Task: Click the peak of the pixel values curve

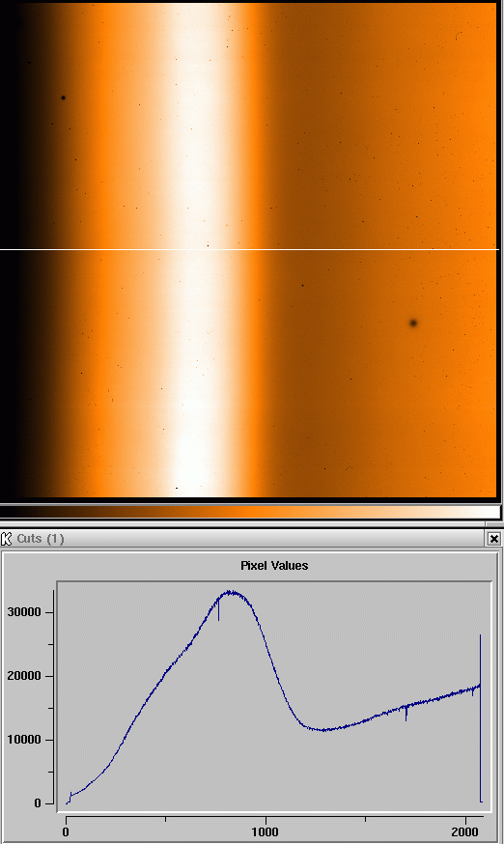Action: click(x=231, y=592)
